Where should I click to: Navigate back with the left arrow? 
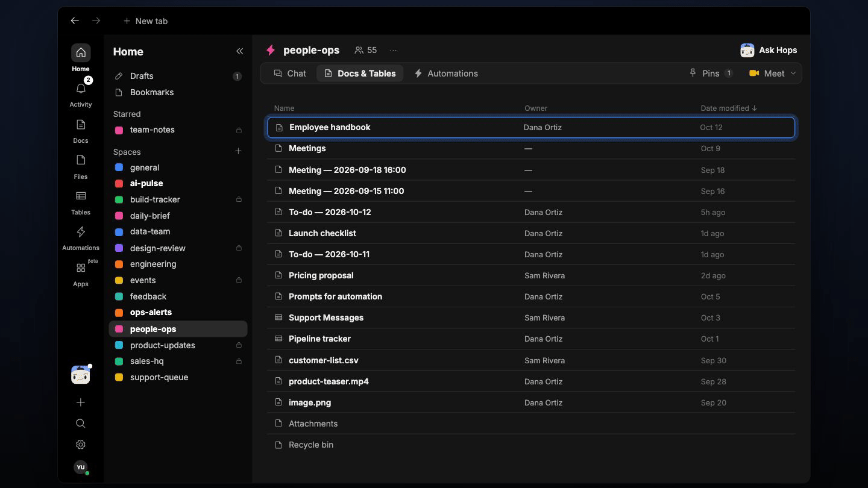[75, 20]
